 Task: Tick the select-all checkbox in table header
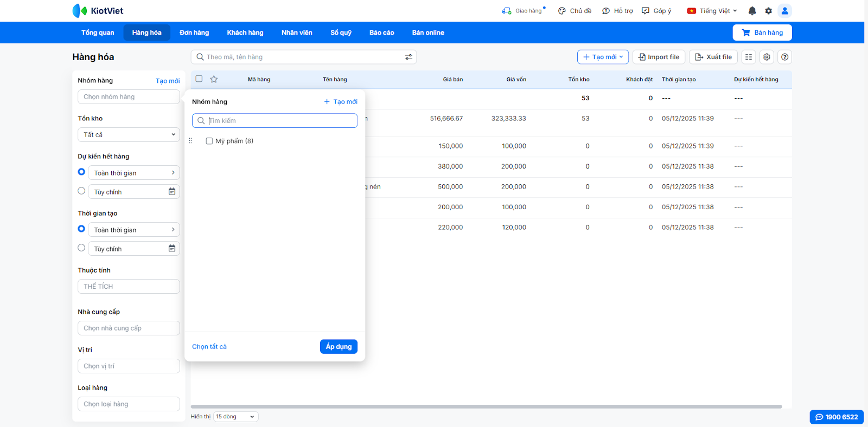[x=199, y=79]
